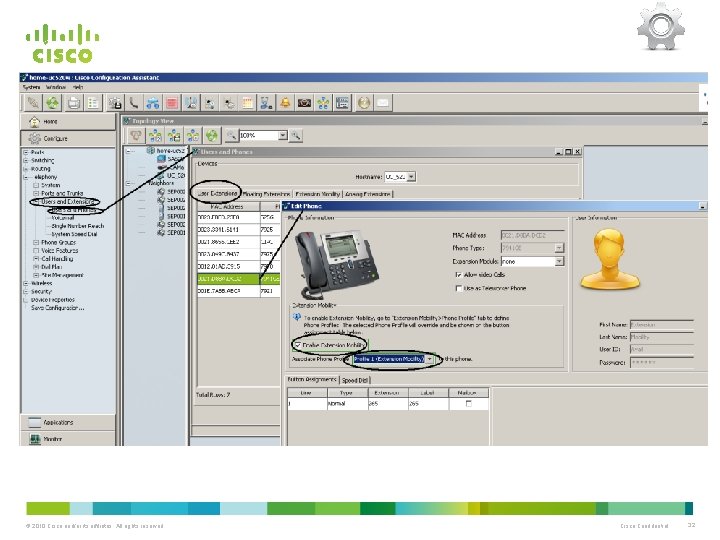Switch to User Extensions tab
The width and height of the screenshot is (720, 540).
[x=217, y=194]
